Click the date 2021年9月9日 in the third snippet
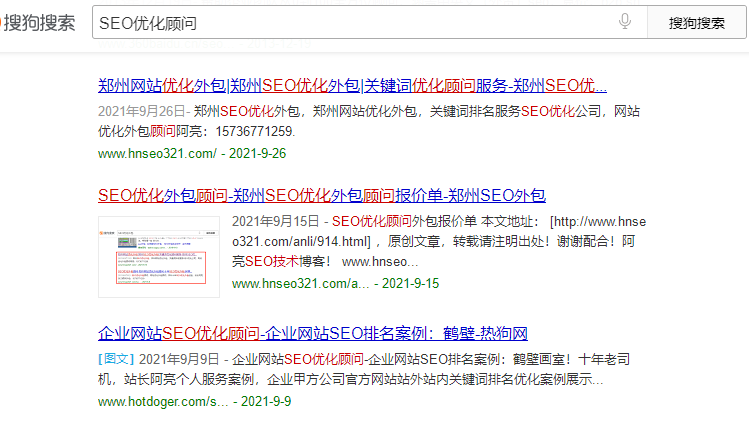749x423 pixels. (x=179, y=359)
